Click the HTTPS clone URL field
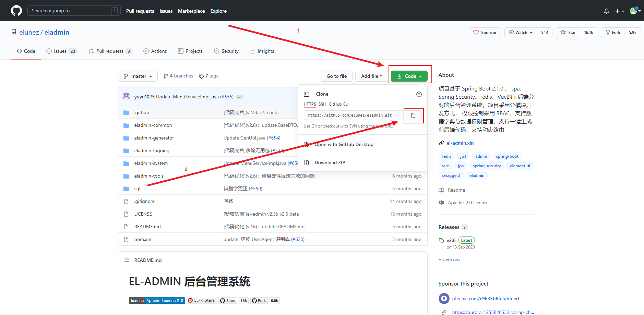The image size is (644, 315). [x=354, y=115]
